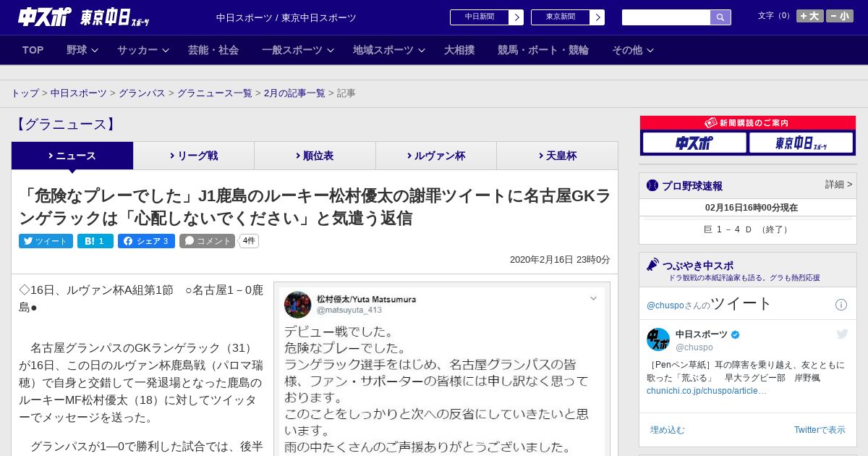
Task: Expand the サッカー navigation menu
Action: pyautogui.click(x=143, y=50)
